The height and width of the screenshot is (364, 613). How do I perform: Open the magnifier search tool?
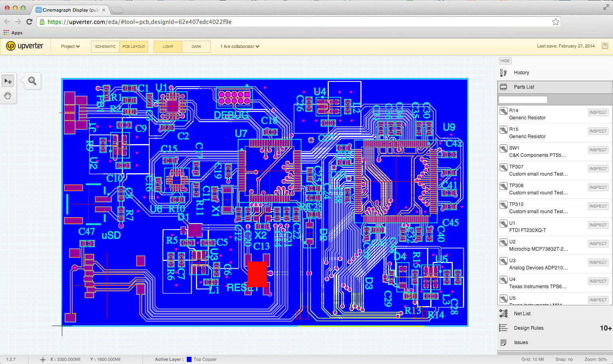[32, 81]
